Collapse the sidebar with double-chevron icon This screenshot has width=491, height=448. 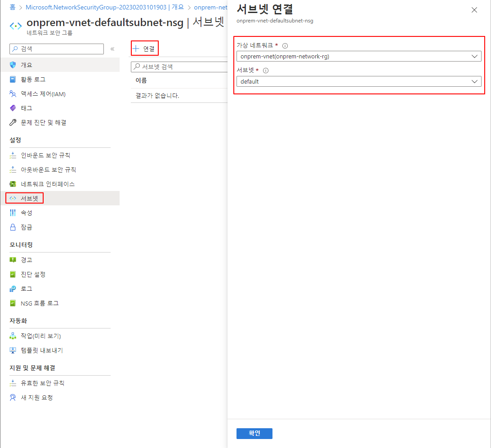tap(112, 49)
